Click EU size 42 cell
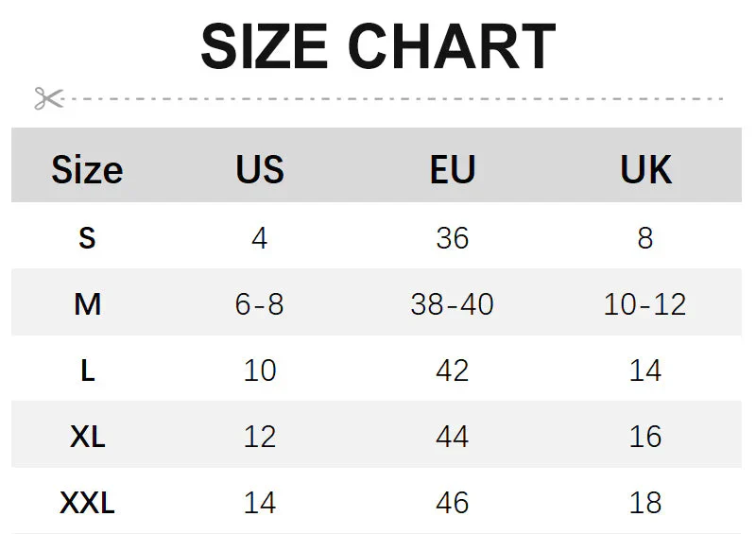756x534 pixels. pyautogui.click(x=453, y=370)
